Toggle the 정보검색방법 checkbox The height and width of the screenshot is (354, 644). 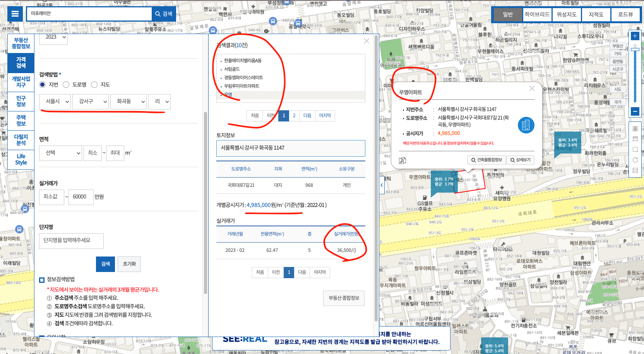pyautogui.click(x=42, y=280)
